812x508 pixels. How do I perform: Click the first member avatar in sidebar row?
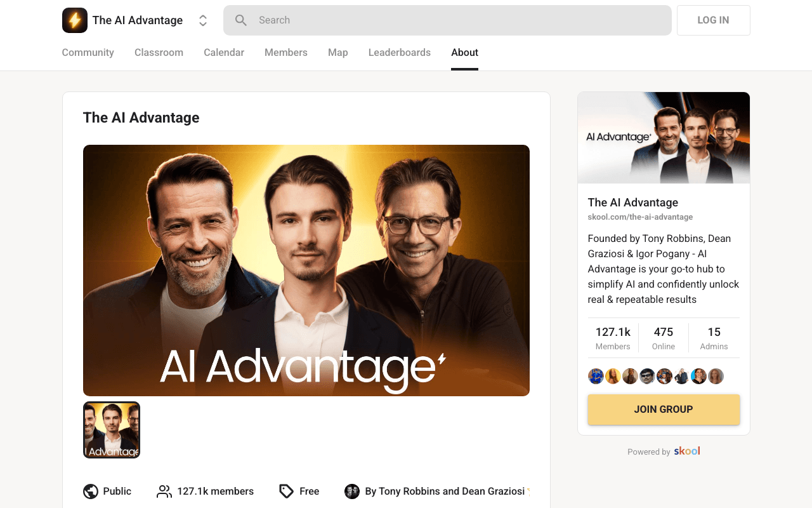pos(596,377)
